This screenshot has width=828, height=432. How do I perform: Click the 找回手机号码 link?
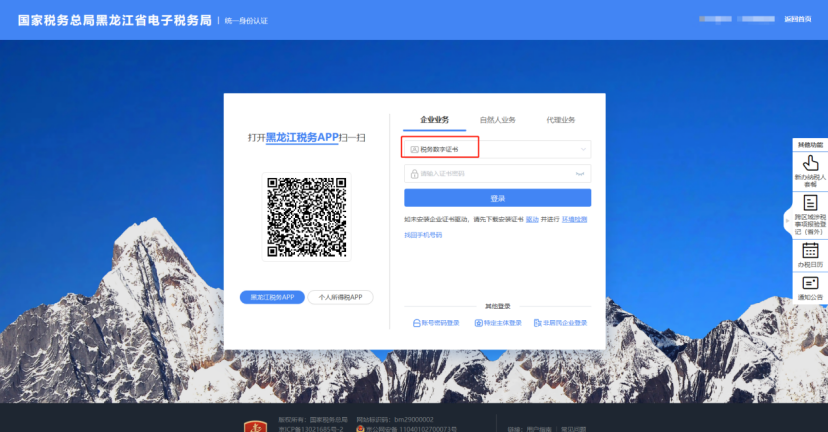coord(423,235)
